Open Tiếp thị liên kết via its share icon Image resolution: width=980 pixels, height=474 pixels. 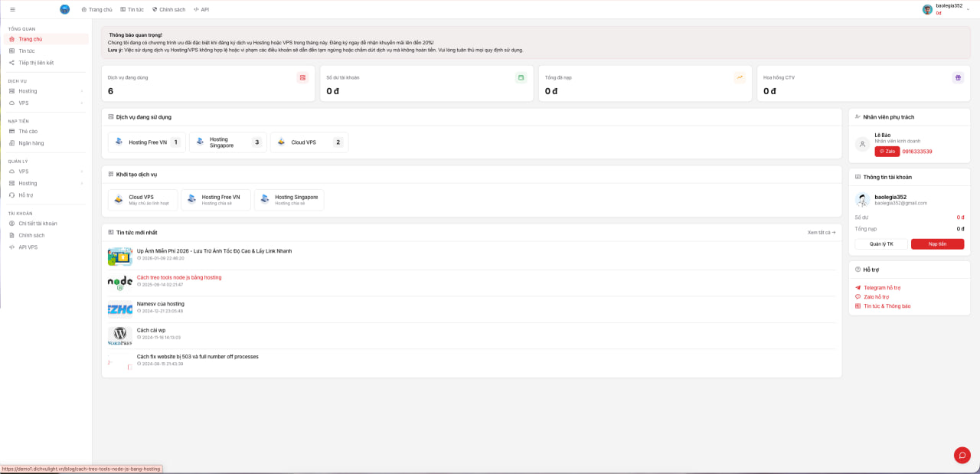[11, 62]
